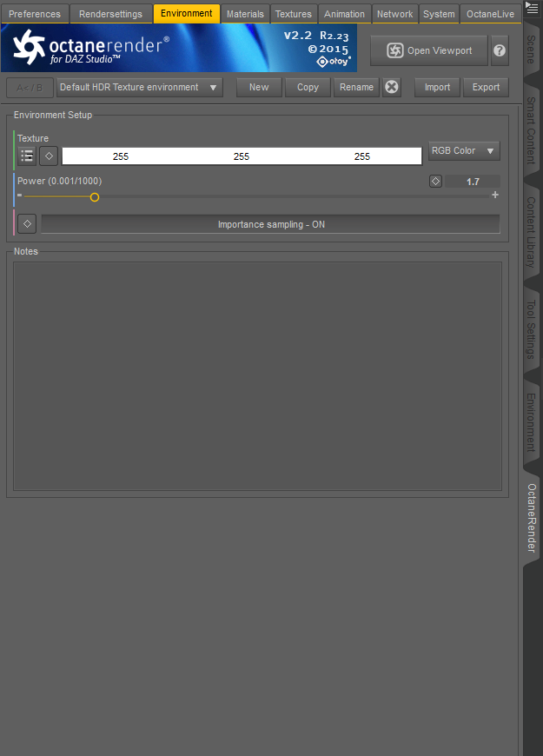Open the RGB Color type dropdown
Screen dimensions: 543x756
(x=464, y=151)
